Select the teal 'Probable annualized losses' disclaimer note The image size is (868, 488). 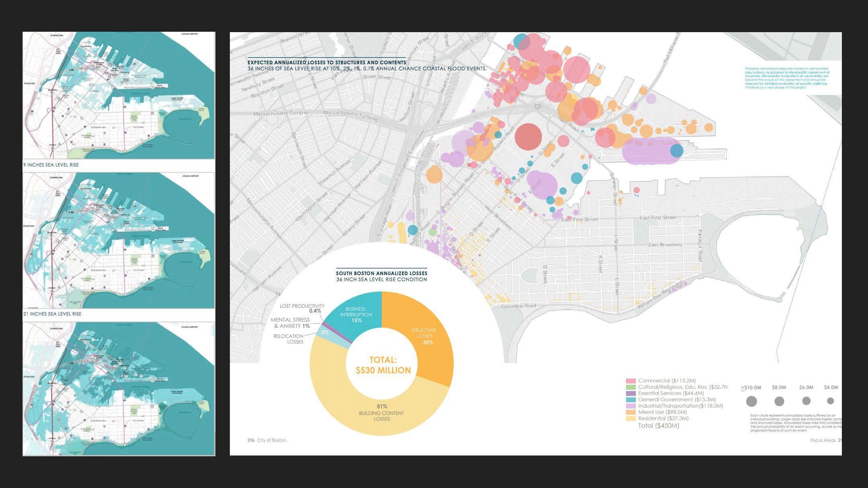pos(787,78)
